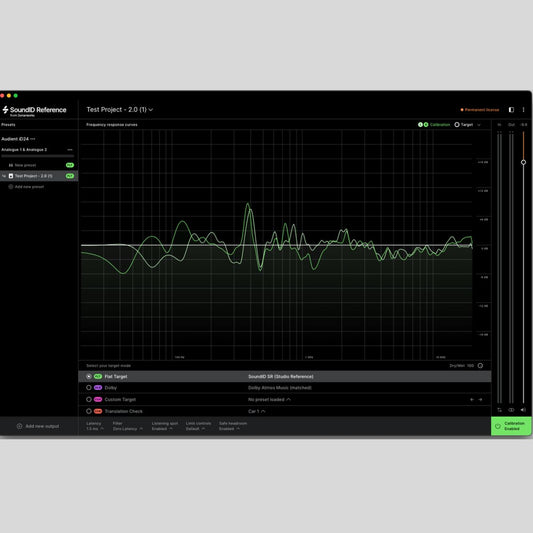Open the Limit controls Default dropdown
The height and width of the screenshot is (533, 533).
[x=198, y=426]
